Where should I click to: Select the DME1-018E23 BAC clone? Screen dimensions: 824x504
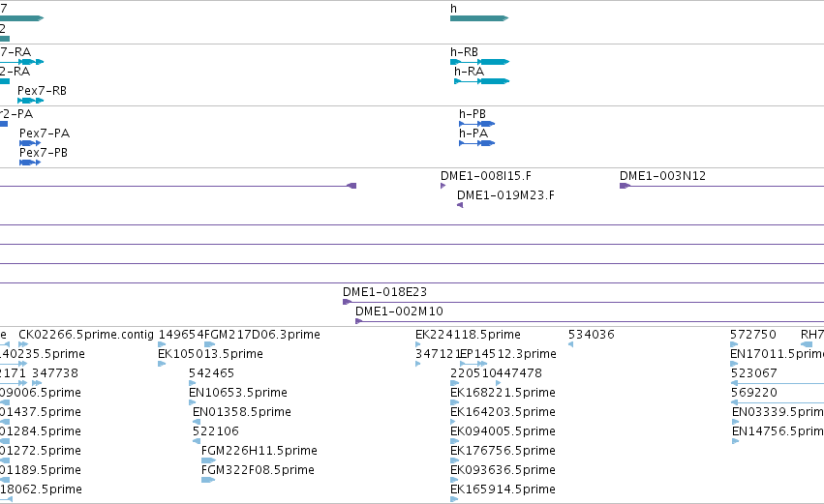pos(583,302)
